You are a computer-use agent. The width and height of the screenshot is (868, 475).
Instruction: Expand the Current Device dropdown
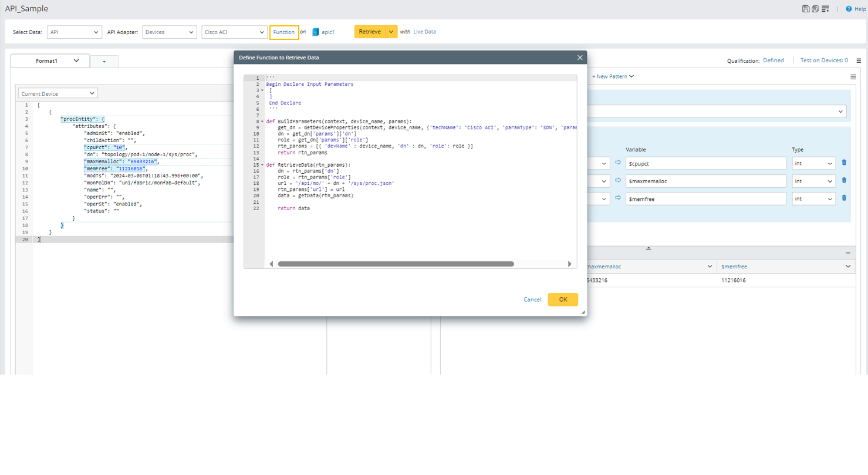point(58,93)
